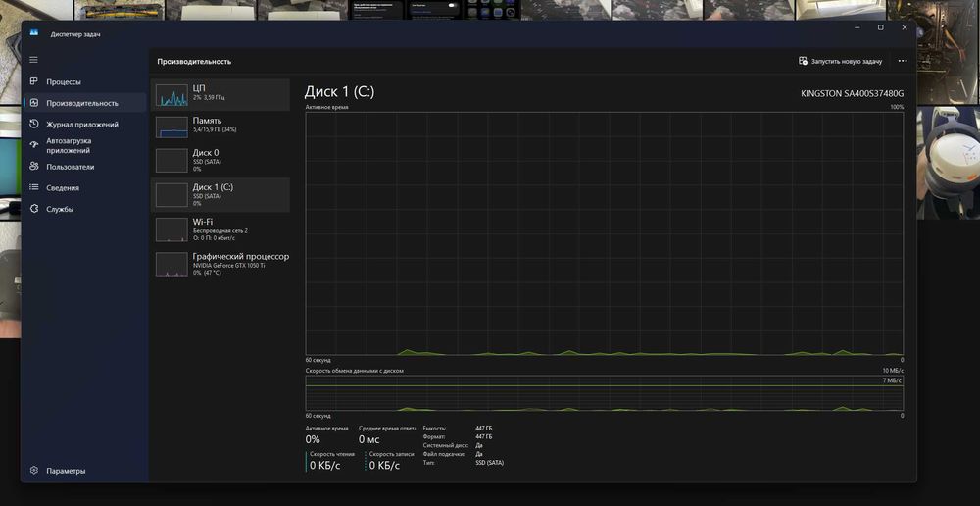Click Диспетчер задач window title
This screenshot has width=980, height=506.
tap(75, 34)
